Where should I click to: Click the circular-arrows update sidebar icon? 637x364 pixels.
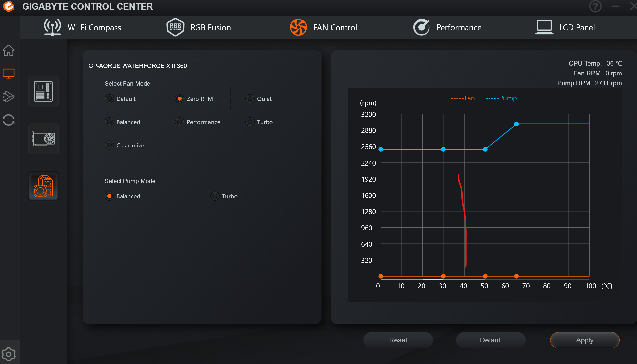click(8, 120)
